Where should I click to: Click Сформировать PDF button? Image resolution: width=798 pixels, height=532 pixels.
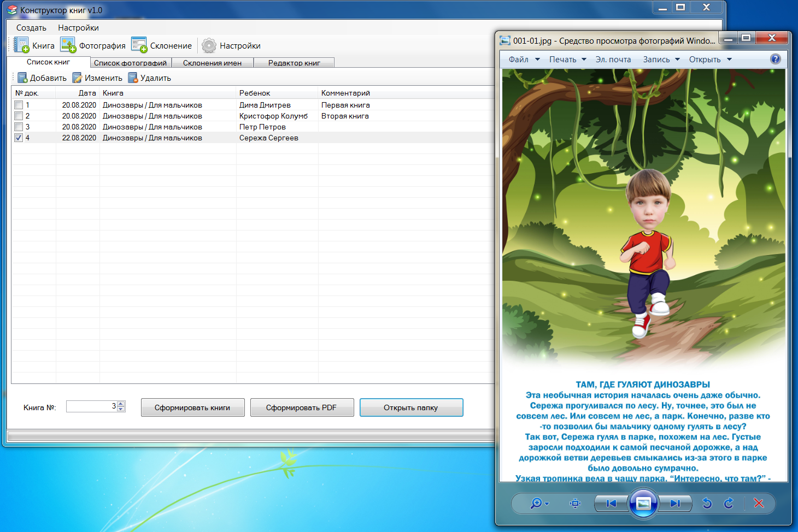click(302, 407)
